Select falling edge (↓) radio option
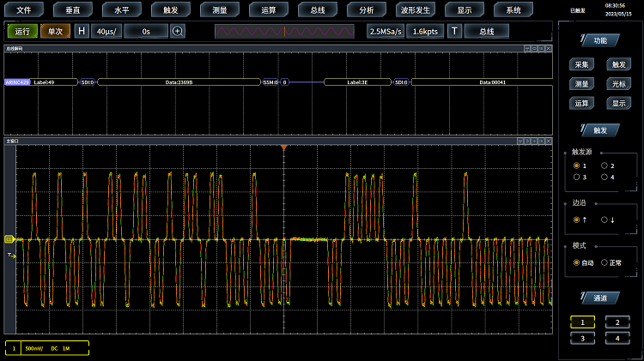 [x=605, y=220]
